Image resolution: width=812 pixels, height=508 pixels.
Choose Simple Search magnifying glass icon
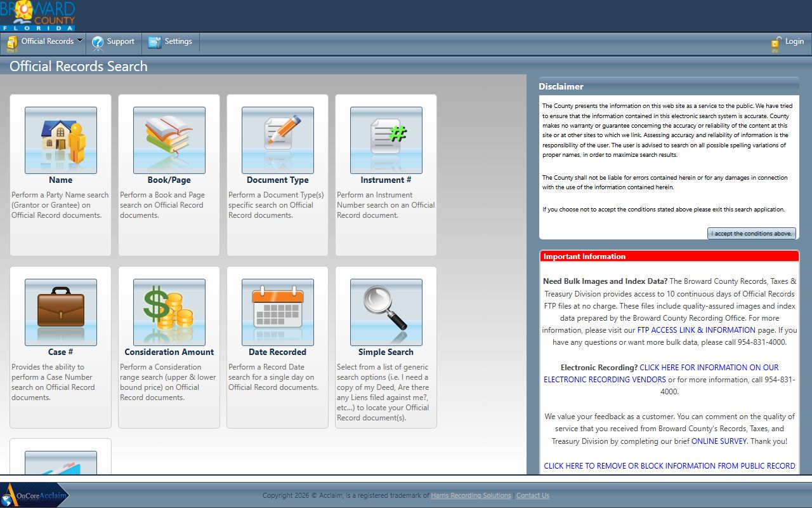point(386,312)
